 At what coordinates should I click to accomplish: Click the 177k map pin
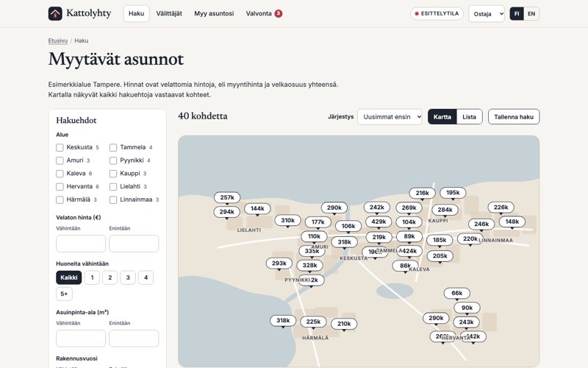pos(318,222)
